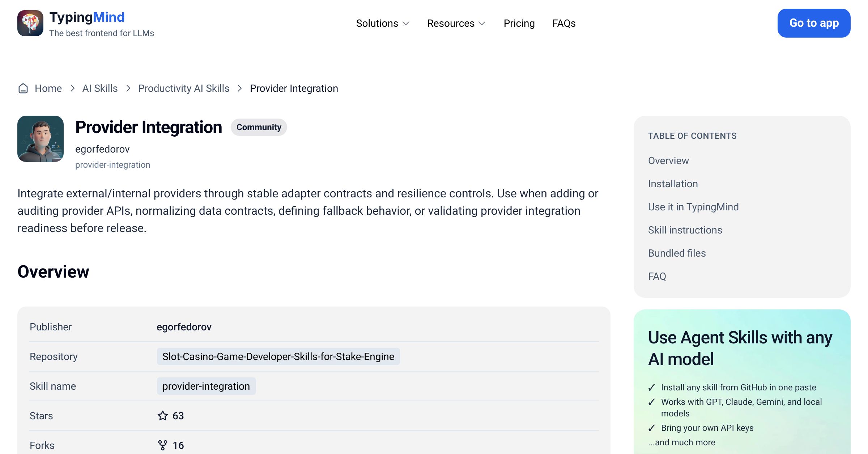Click the Forks count 16

pos(178,445)
